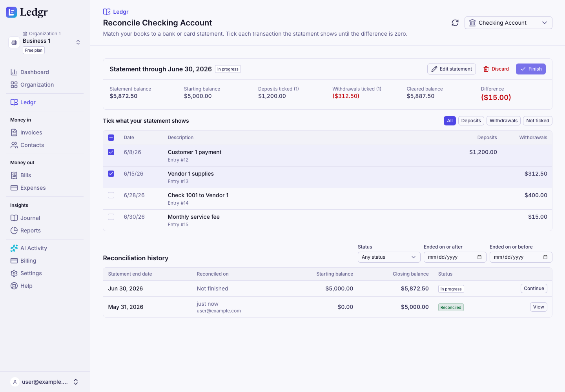This screenshot has width=565, height=392.
Task: Select the All filter tab
Action: [x=450, y=121]
